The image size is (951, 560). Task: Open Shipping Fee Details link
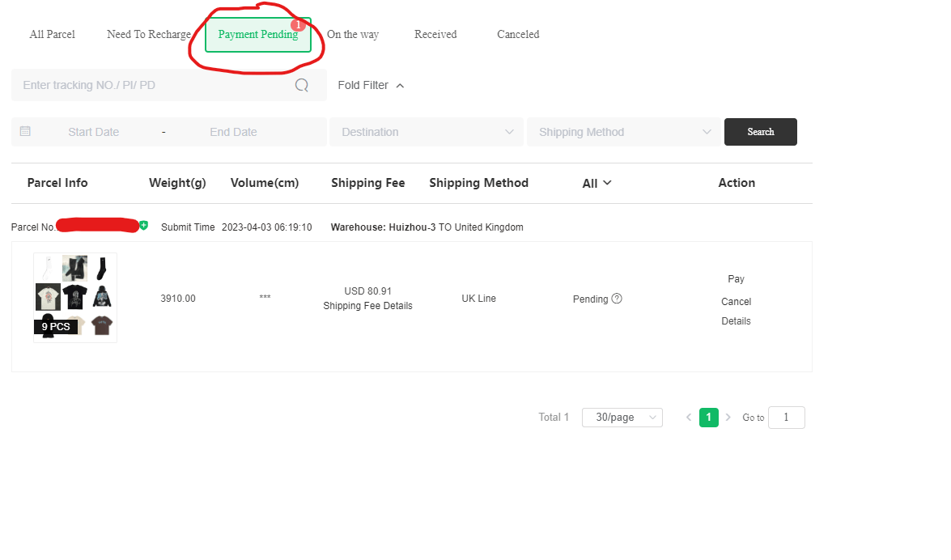[x=368, y=306]
